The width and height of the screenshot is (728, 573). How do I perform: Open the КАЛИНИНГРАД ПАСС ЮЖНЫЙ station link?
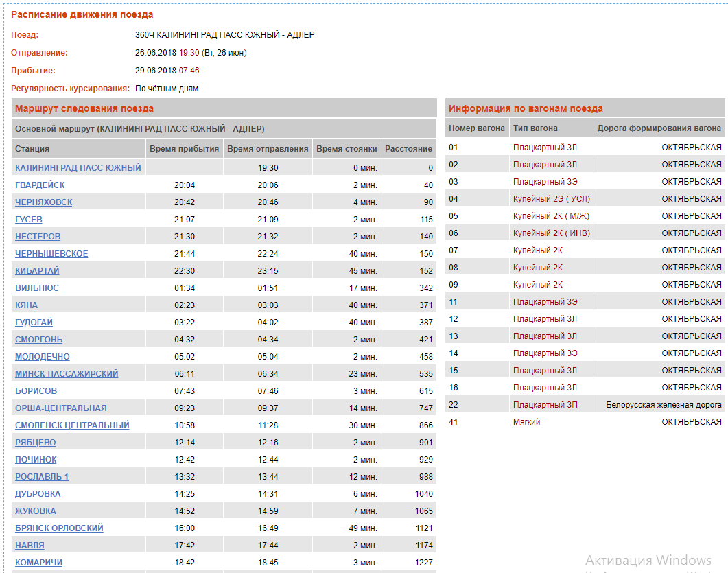point(78,168)
